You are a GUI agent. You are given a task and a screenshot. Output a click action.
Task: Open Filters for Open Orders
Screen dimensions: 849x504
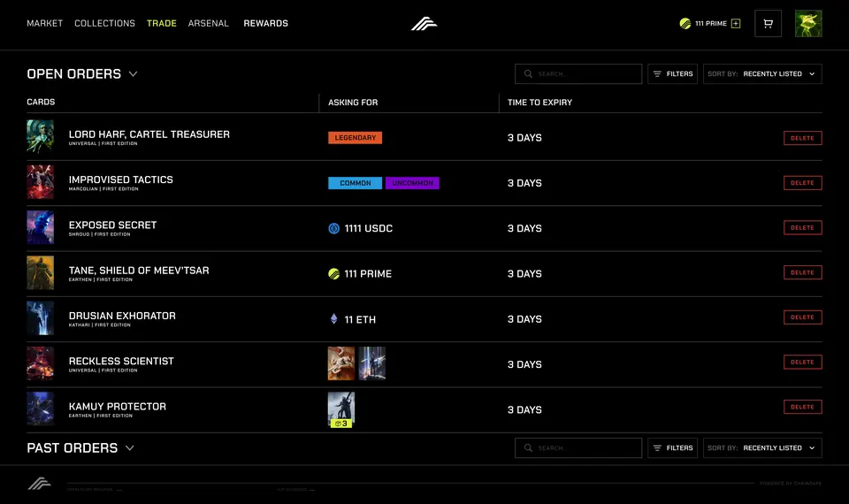coord(672,73)
